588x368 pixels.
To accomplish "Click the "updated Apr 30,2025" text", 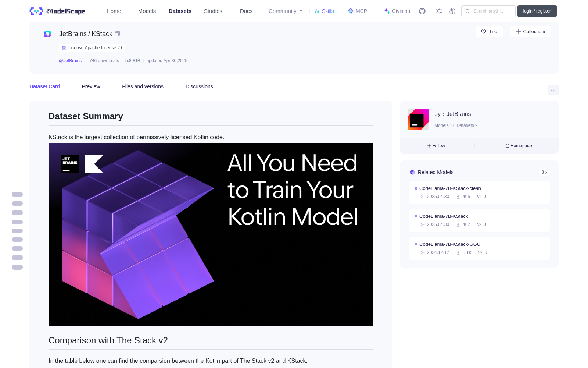I will click(x=167, y=61).
